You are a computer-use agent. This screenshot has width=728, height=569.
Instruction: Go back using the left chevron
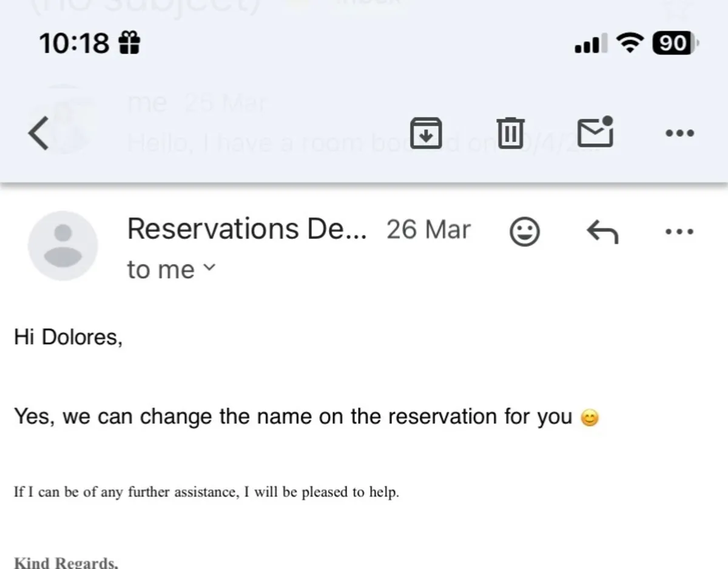click(38, 133)
